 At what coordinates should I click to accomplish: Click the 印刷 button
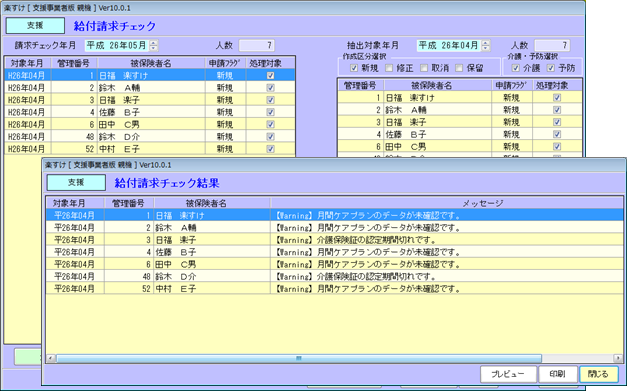[557, 374]
